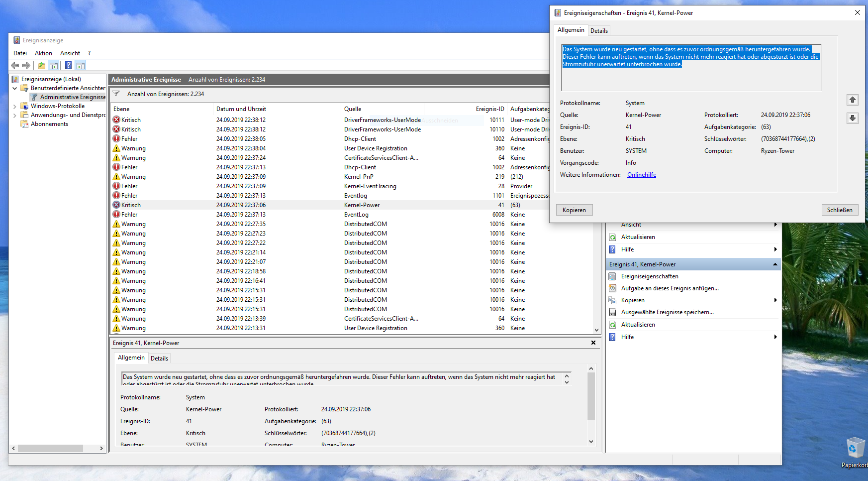
Task: Switch to Details tab in the properties dialog
Action: (x=599, y=31)
